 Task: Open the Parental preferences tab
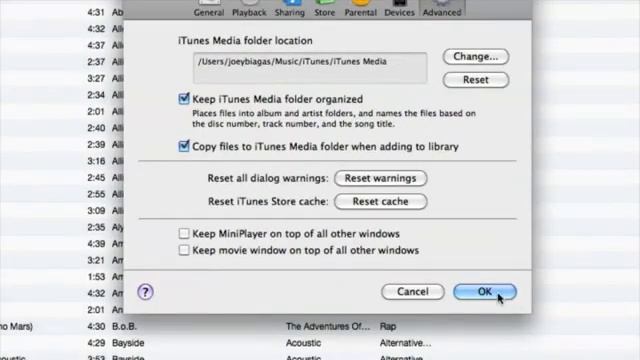(360, 9)
